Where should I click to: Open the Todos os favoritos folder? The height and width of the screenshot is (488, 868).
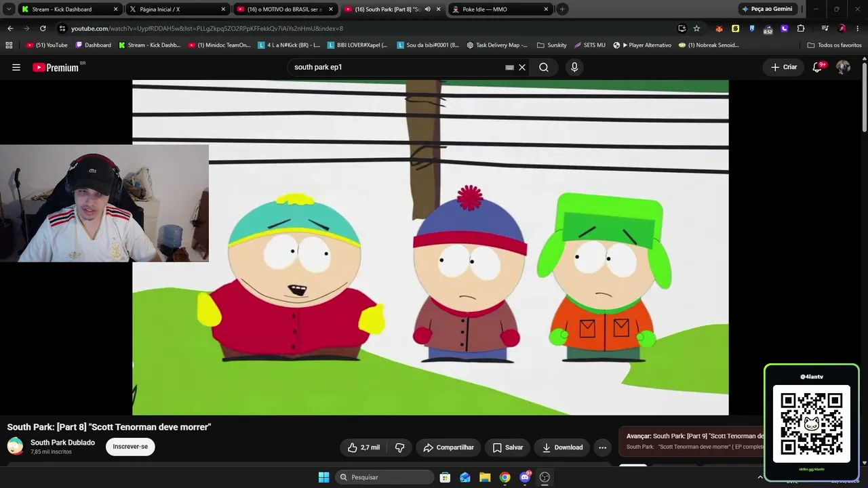(x=835, y=45)
